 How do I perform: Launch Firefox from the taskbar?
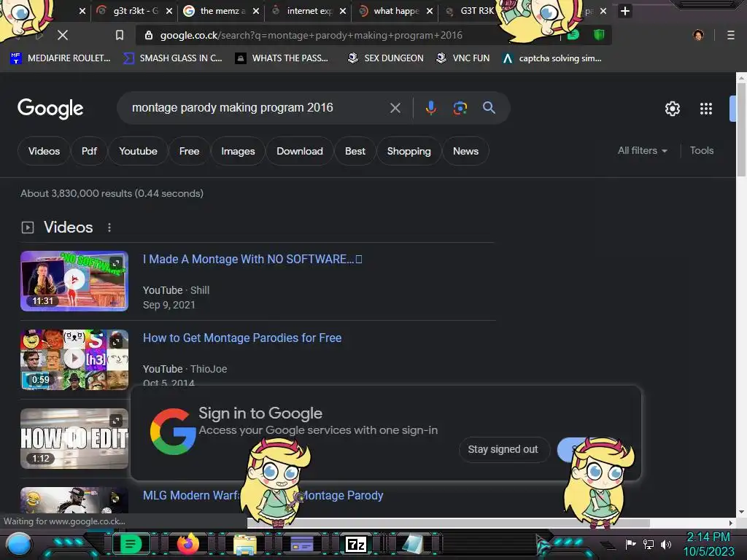[x=187, y=544]
